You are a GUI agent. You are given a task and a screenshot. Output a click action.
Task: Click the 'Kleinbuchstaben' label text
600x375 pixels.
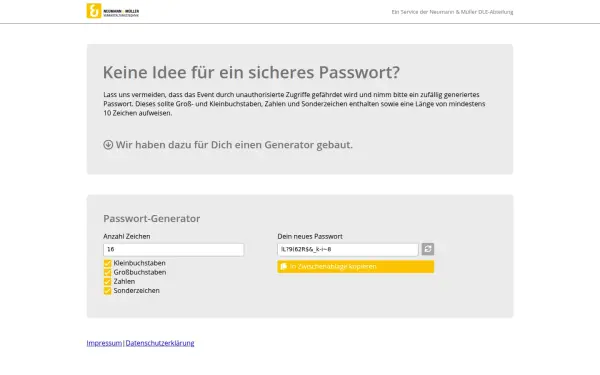pyautogui.click(x=139, y=263)
